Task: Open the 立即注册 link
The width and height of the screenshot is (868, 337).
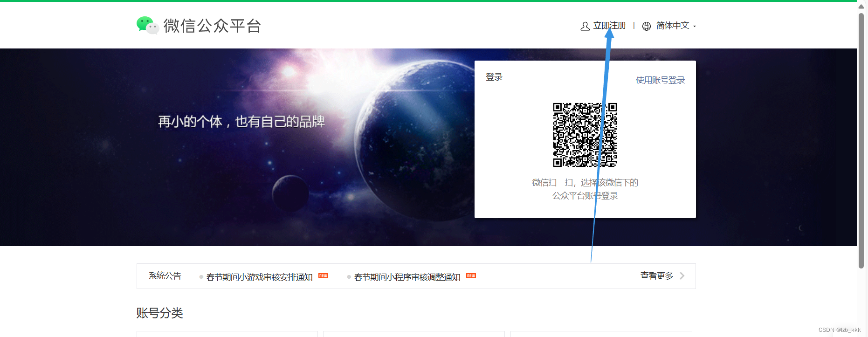Action: point(609,26)
